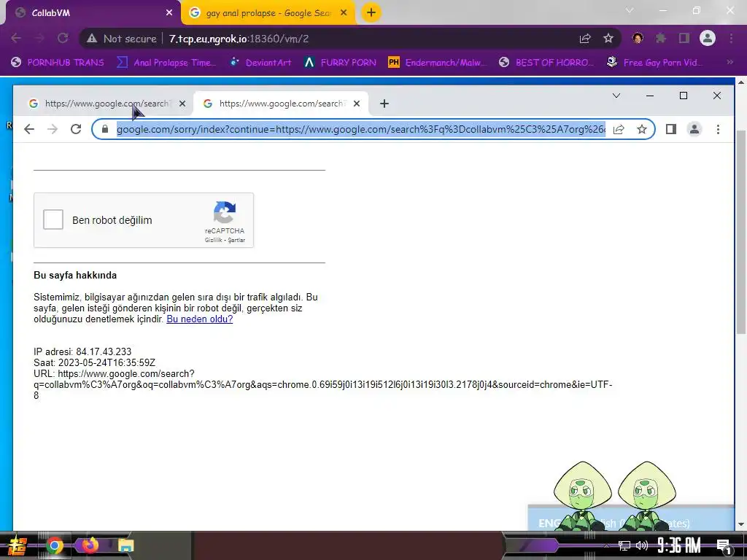Reload the Google sorry page
This screenshot has height=560, width=747.
pos(76,129)
